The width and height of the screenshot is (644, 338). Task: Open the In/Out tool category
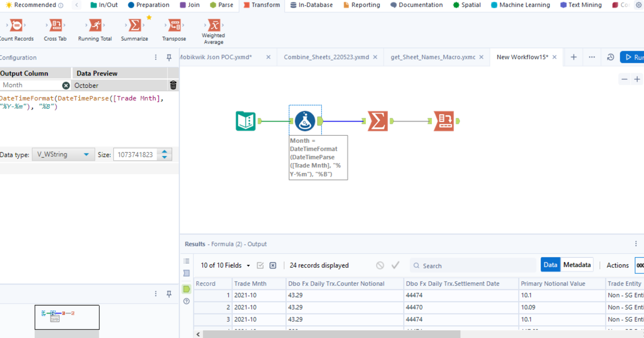coord(104,5)
